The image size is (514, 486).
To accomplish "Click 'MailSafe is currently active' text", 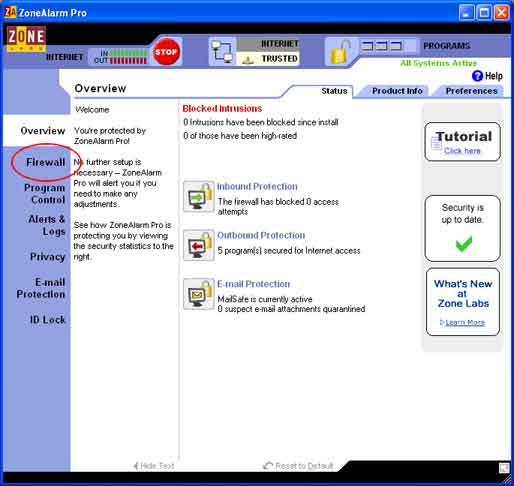I will coord(265,299).
